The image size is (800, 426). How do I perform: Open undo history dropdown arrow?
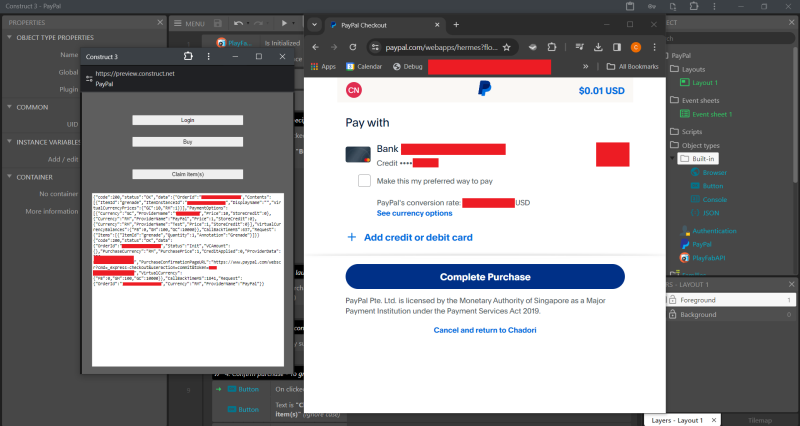(x=247, y=23)
